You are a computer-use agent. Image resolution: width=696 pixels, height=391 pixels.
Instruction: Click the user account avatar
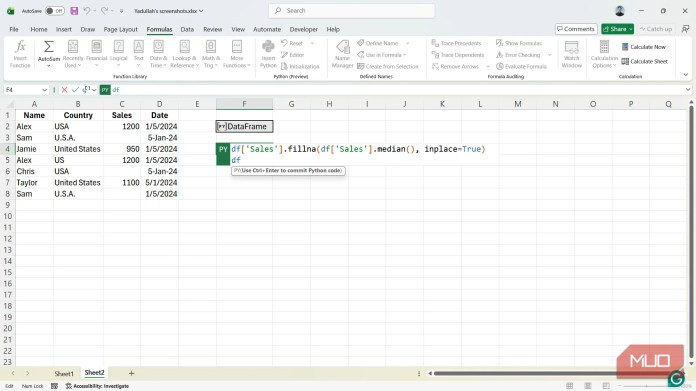[x=620, y=11]
